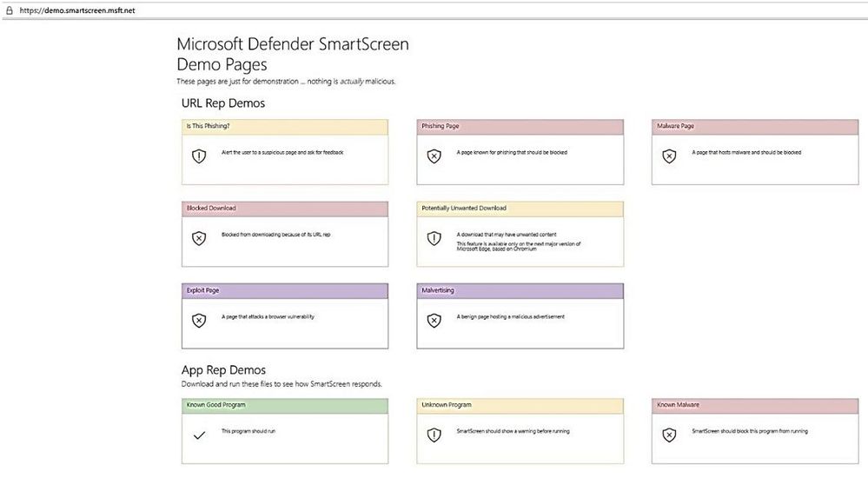Open the 'Phishing Page' card header
868x485 pixels.
click(x=520, y=127)
